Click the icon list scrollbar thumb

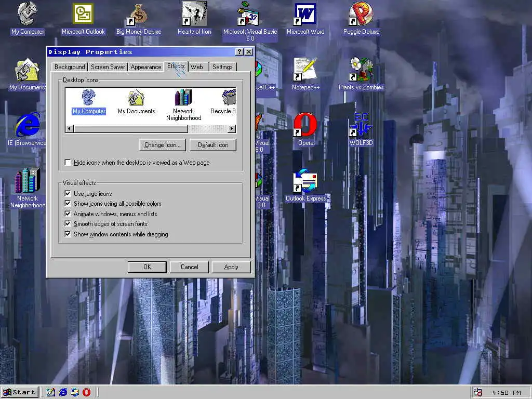pyautogui.click(x=130, y=129)
